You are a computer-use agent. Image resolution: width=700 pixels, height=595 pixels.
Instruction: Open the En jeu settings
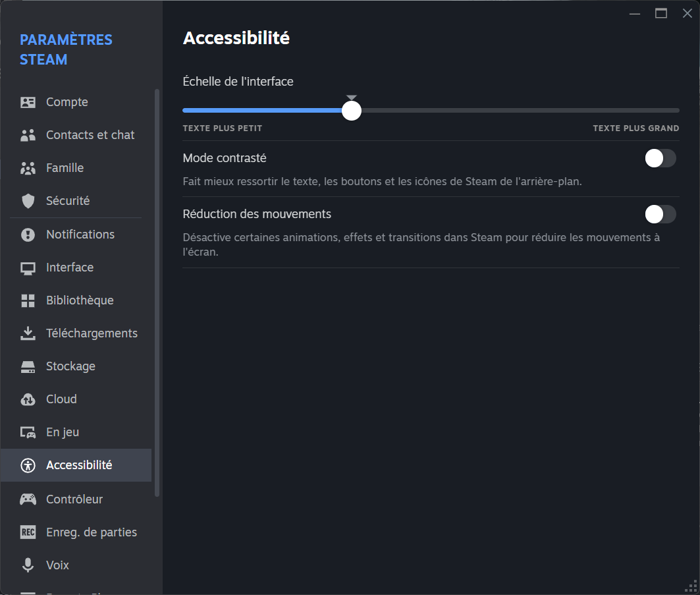76,432
